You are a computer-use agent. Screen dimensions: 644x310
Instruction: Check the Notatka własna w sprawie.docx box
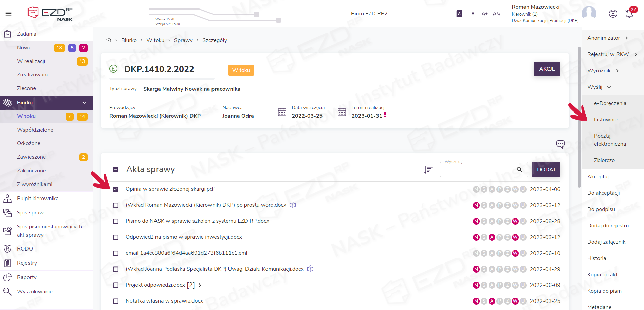116,301
